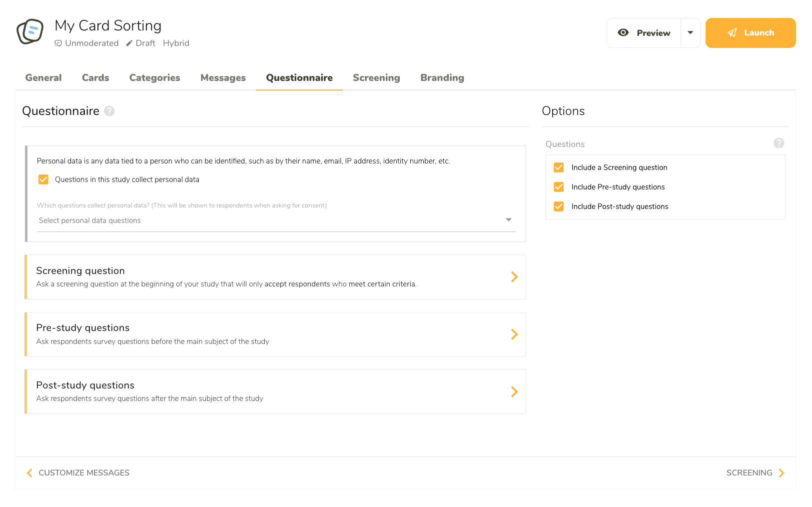The image size is (812, 507).
Task: Switch to the Messages tab
Action: point(223,77)
